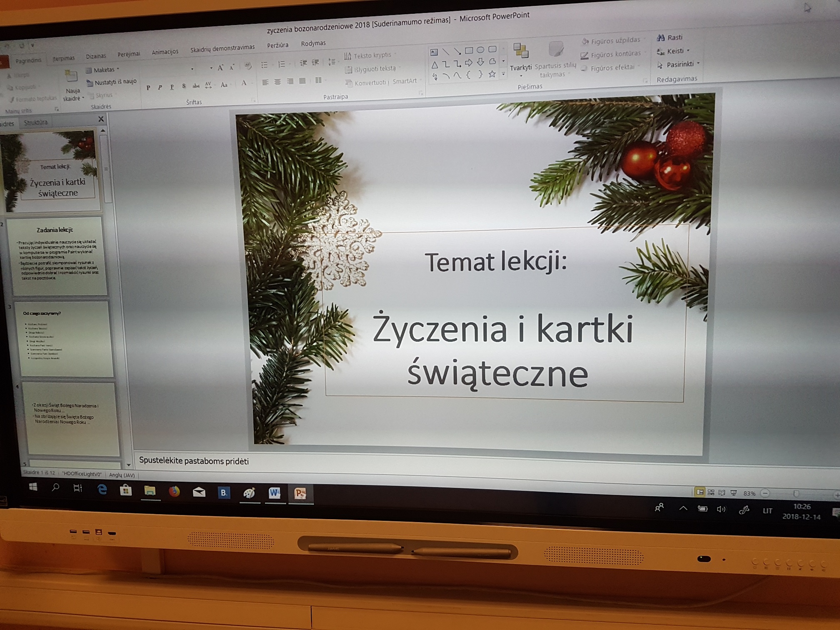Align text to the right

click(290, 81)
